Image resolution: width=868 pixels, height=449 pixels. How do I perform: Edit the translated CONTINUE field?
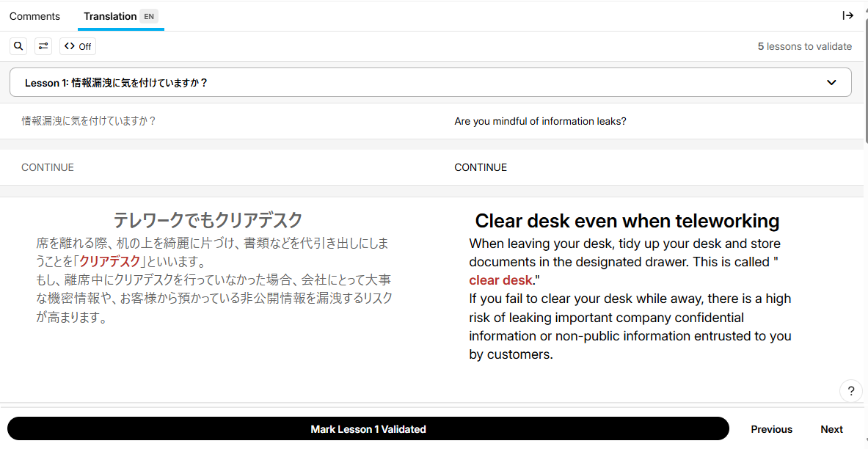481,167
